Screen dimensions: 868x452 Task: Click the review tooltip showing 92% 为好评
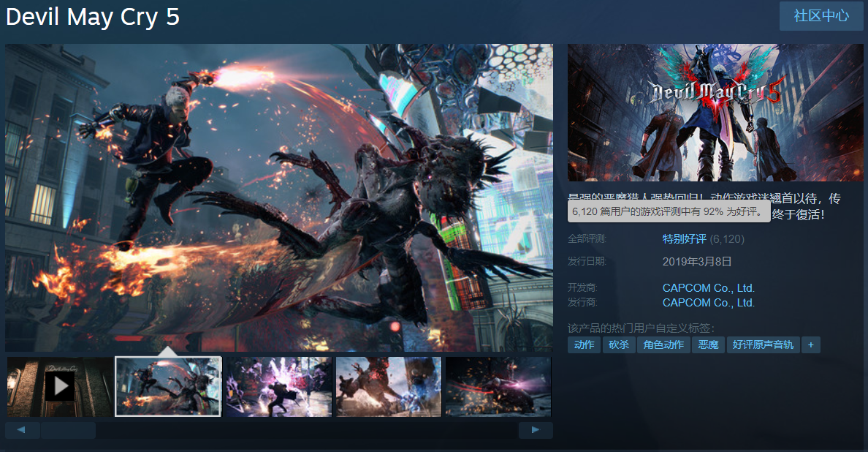point(669,211)
